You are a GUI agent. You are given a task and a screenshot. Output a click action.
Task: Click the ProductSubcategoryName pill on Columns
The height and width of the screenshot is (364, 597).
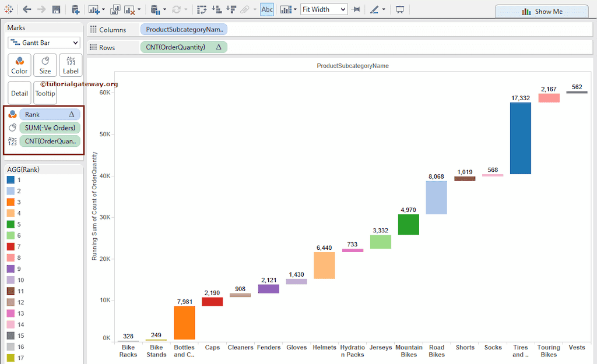coord(184,29)
